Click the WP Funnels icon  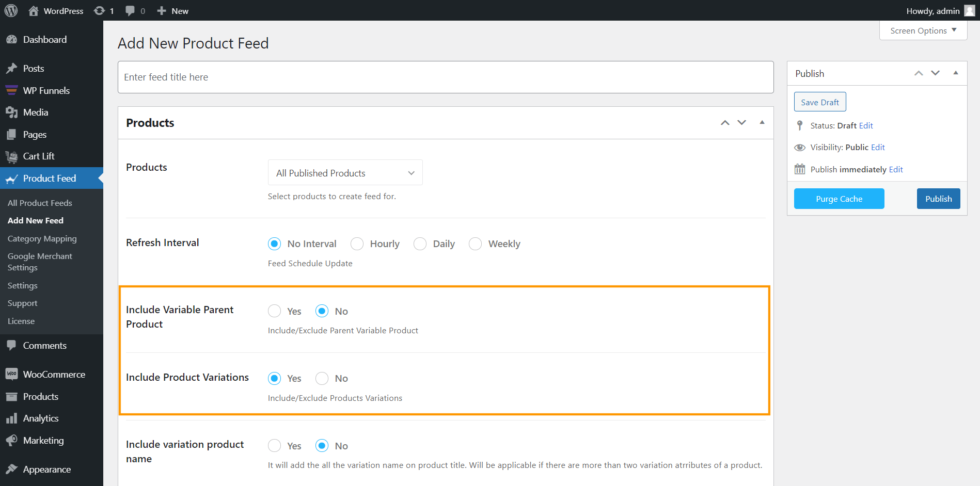click(x=12, y=91)
